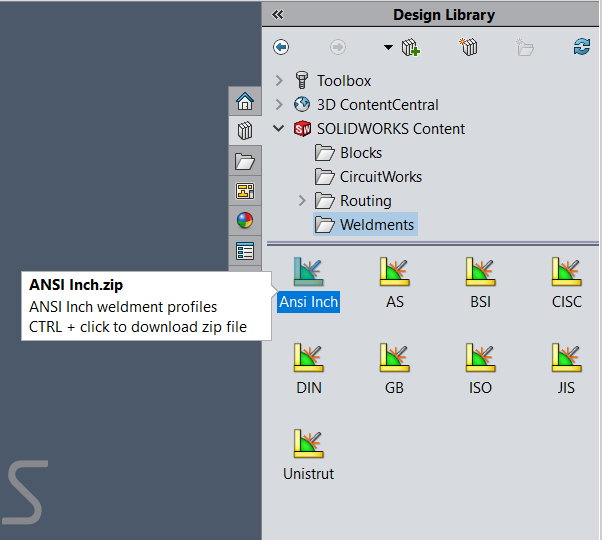Click the ISO weldment profile icon

click(x=481, y=358)
